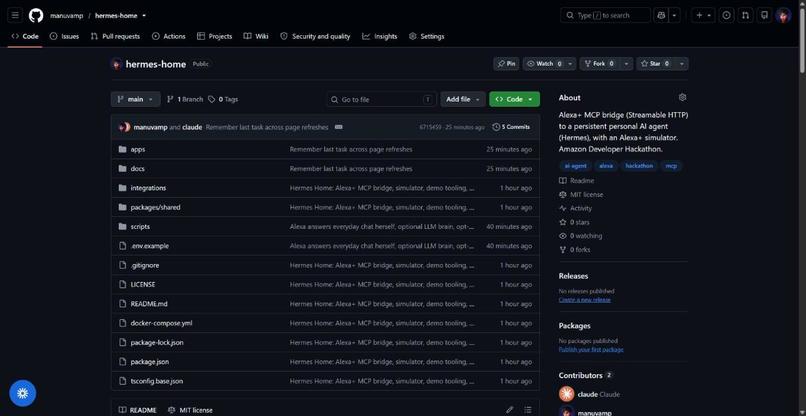This screenshot has width=806, height=416.
Task: Open the hamburger navigation menu
Action: click(x=15, y=15)
